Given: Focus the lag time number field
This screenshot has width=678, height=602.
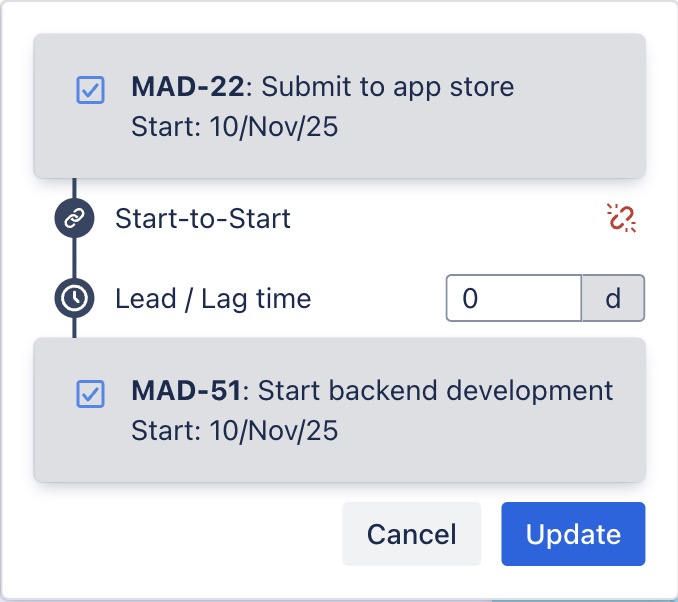Looking at the screenshot, I should click(513, 298).
